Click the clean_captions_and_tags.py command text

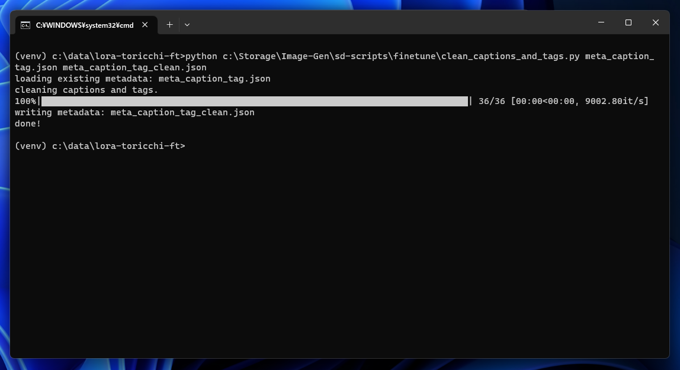coord(510,56)
